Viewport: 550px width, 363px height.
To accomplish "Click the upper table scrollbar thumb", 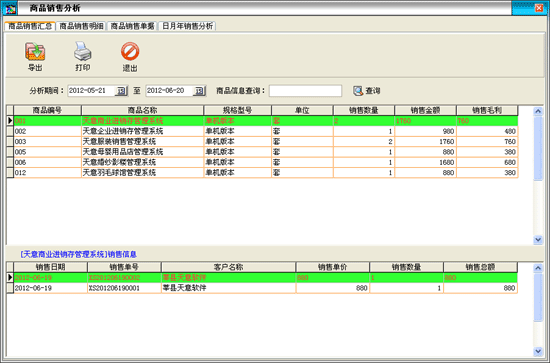I will 538,149.
